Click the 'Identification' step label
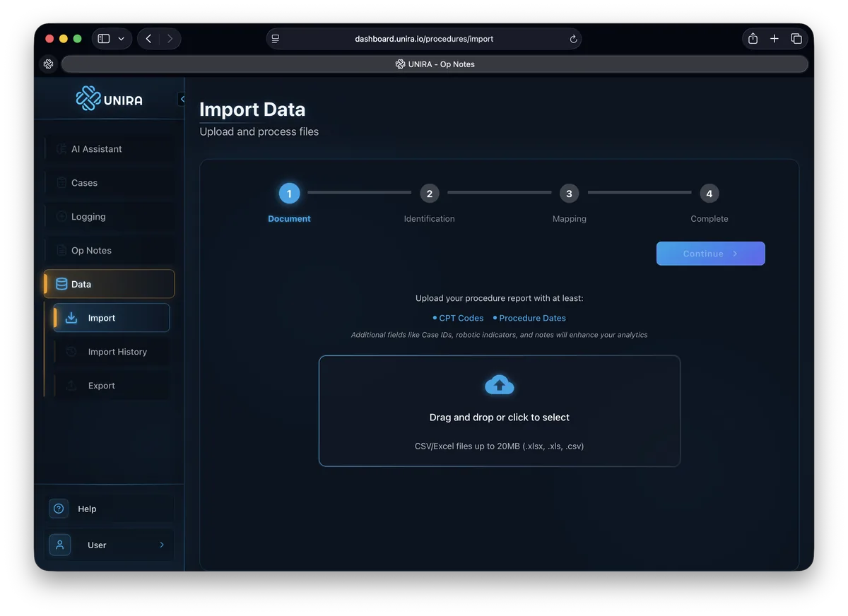Viewport: 848px width, 616px height. click(429, 219)
